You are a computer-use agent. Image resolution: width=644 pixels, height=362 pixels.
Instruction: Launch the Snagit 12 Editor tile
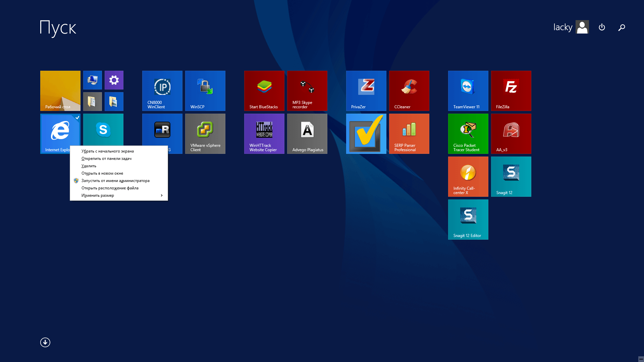click(468, 219)
